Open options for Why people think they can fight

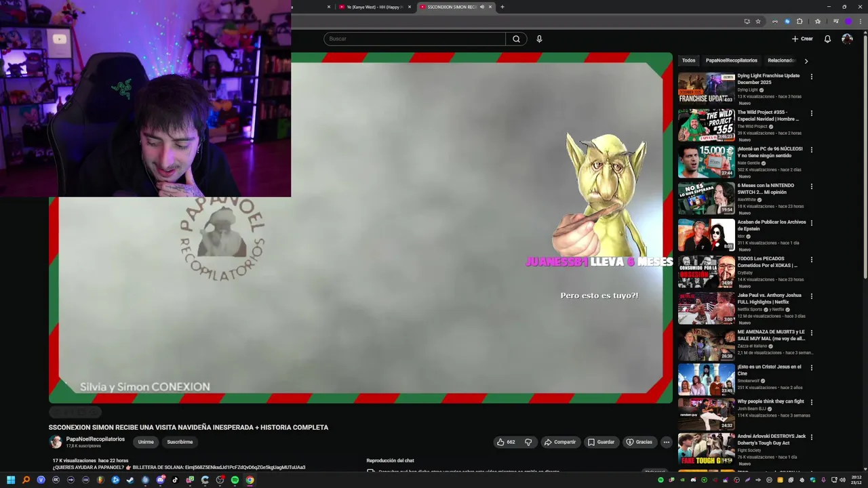811,402
